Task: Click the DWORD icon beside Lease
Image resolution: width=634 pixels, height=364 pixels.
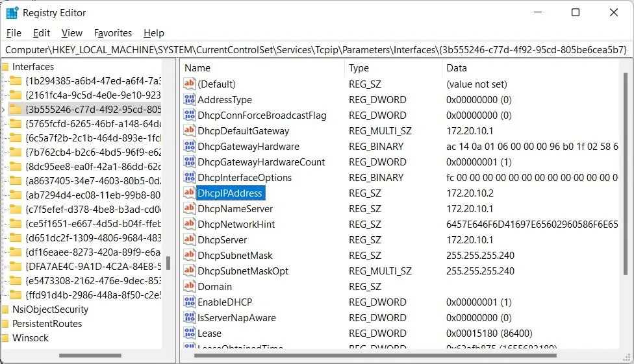Action: coord(189,332)
